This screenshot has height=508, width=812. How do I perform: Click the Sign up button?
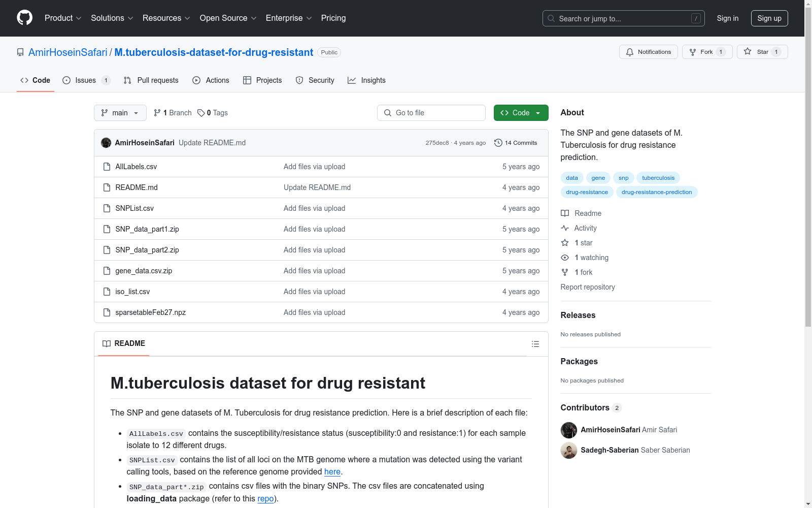click(769, 18)
